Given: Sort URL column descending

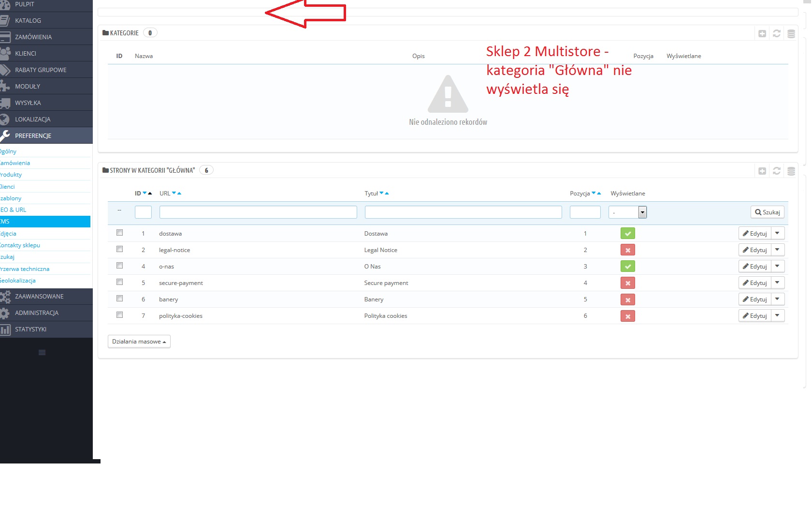Looking at the screenshot, I should coord(174,193).
